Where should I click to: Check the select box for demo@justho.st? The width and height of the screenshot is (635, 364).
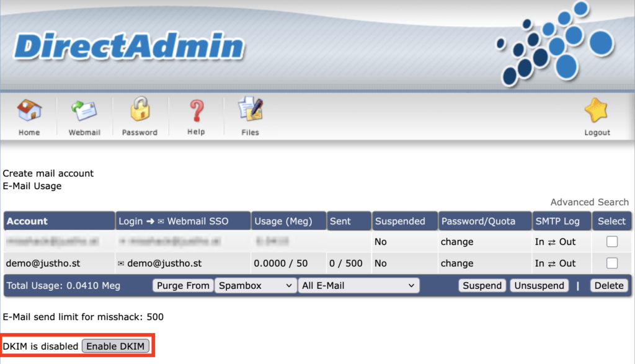point(612,263)
